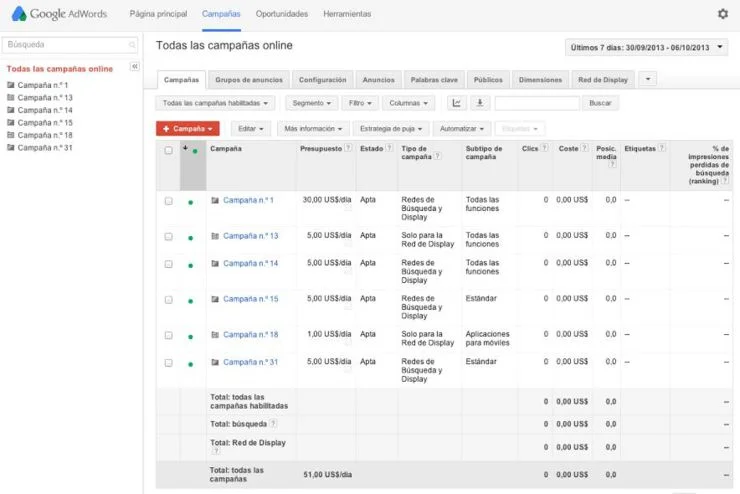Switch to the Palabras clave tab

tap(434, 80)
